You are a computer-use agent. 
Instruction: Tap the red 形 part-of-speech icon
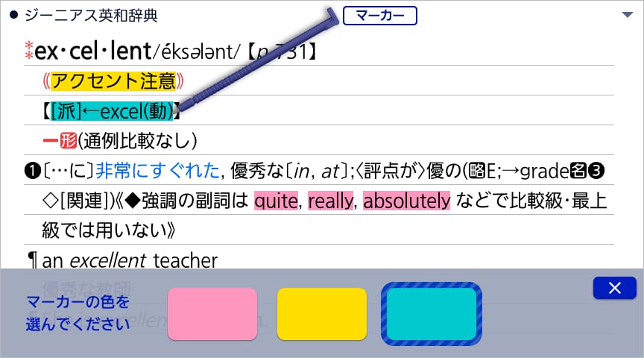(68, 140)
